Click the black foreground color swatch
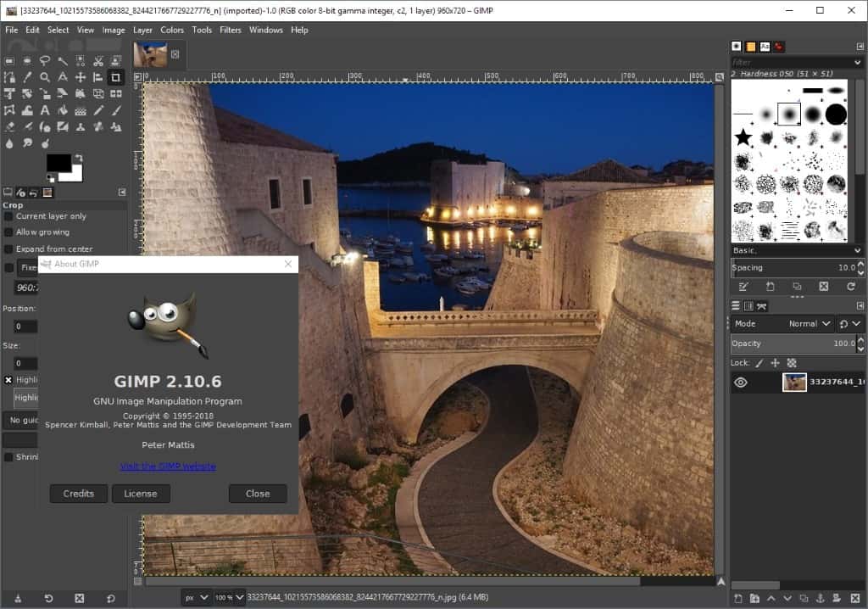 (x=59, y=162)
